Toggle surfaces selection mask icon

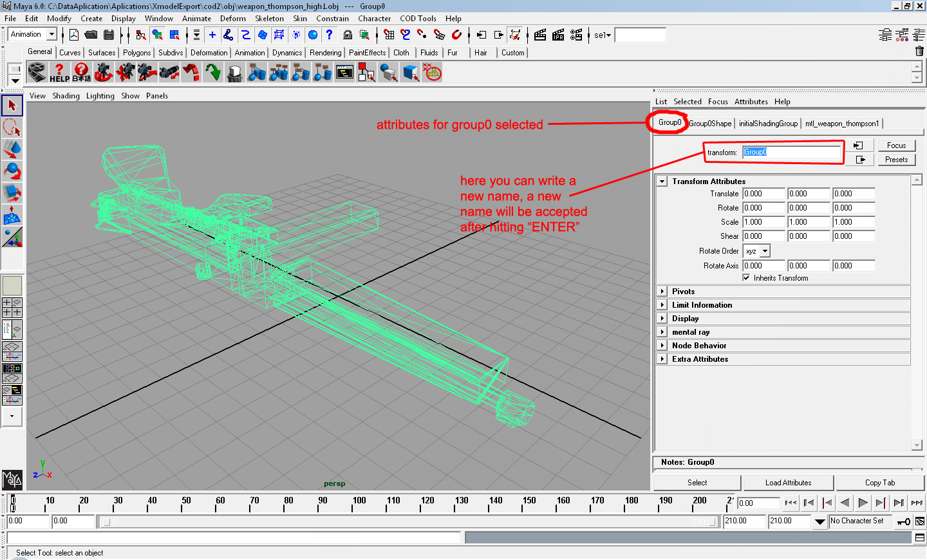coord(263,35)
